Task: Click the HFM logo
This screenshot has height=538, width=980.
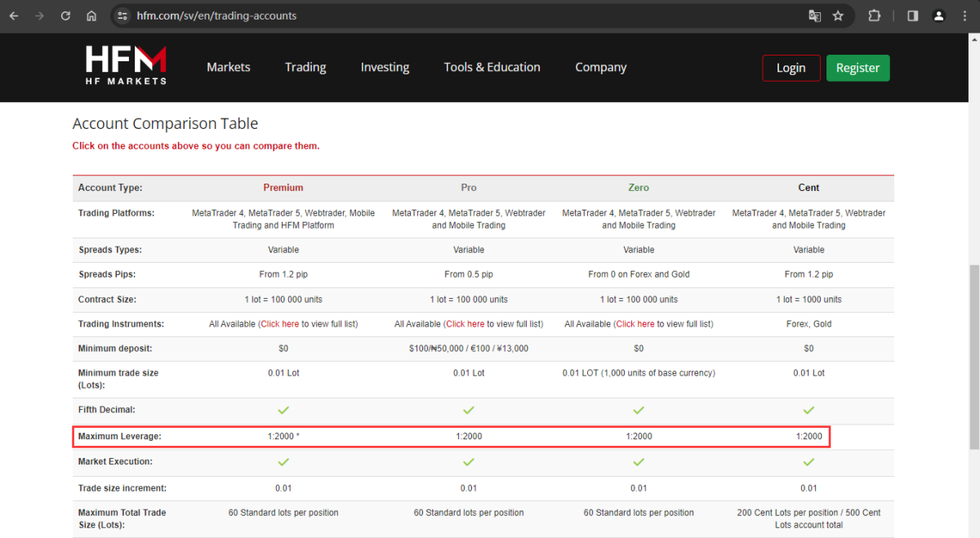Action: (x=126, y=65)
